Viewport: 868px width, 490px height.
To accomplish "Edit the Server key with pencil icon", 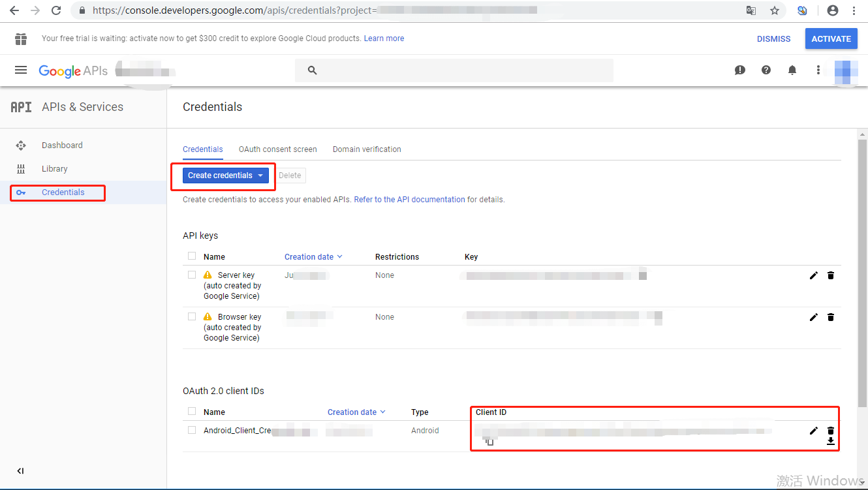I will click(x=813, y=275).
